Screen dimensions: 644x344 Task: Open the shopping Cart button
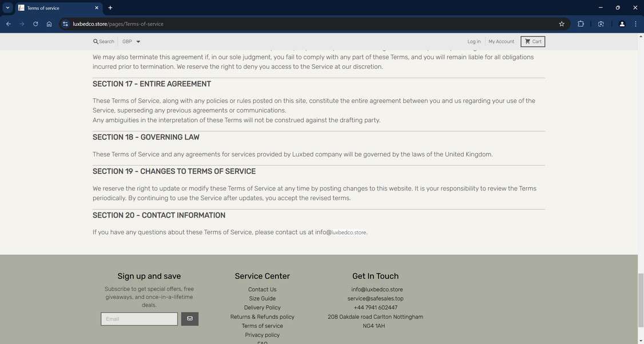[532, 42]
